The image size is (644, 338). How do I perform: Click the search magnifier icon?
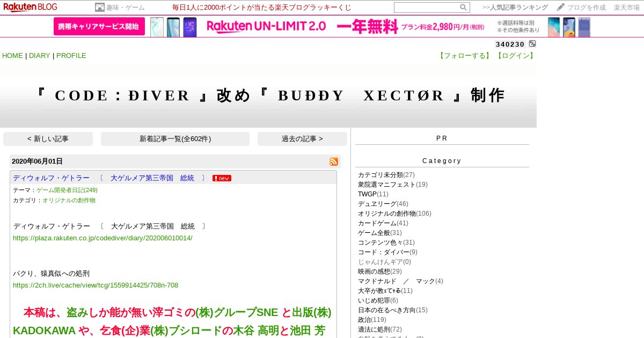click(x=463, y=8)
